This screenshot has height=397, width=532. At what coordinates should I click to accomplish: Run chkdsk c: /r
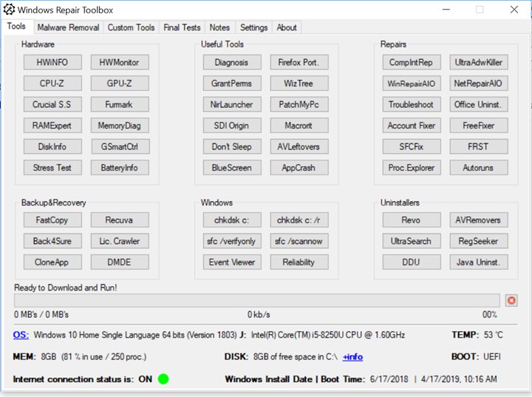(x=299, y=220)
